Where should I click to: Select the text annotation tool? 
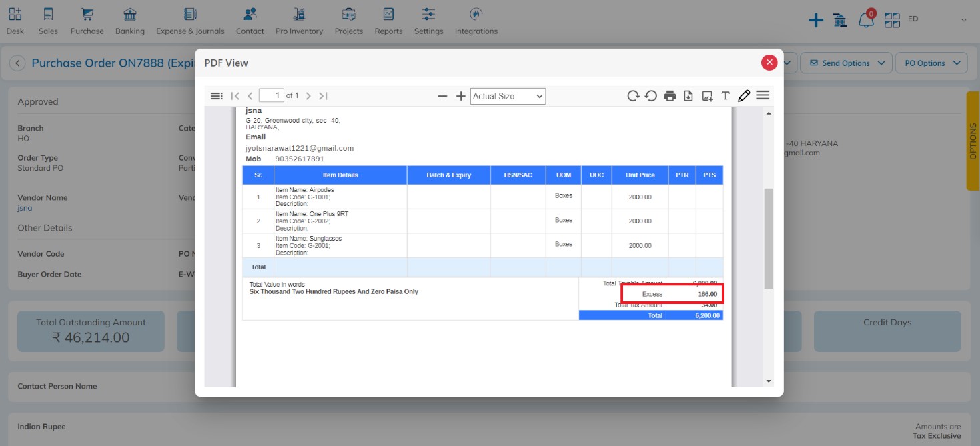pyautogui.click(x=725, y=96)
